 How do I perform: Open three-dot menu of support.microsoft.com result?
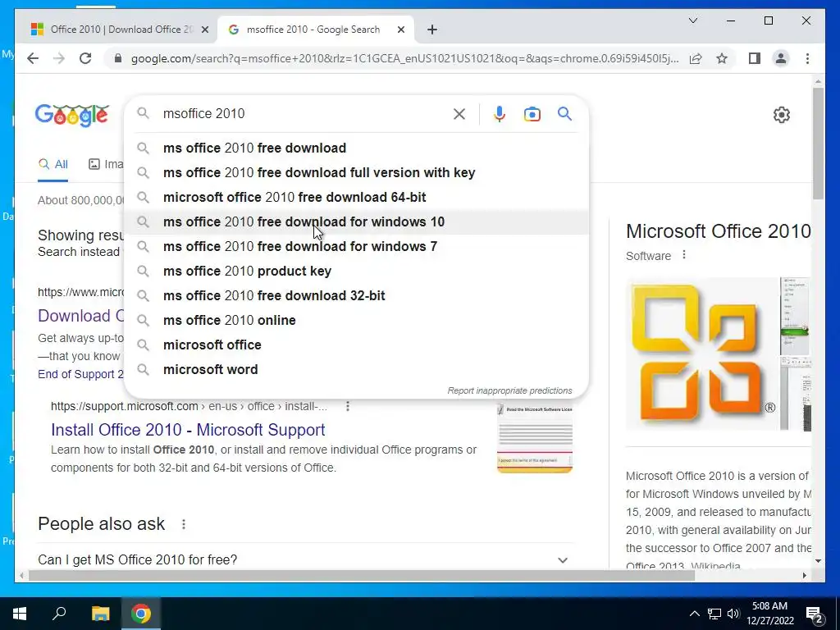point(348,406)
